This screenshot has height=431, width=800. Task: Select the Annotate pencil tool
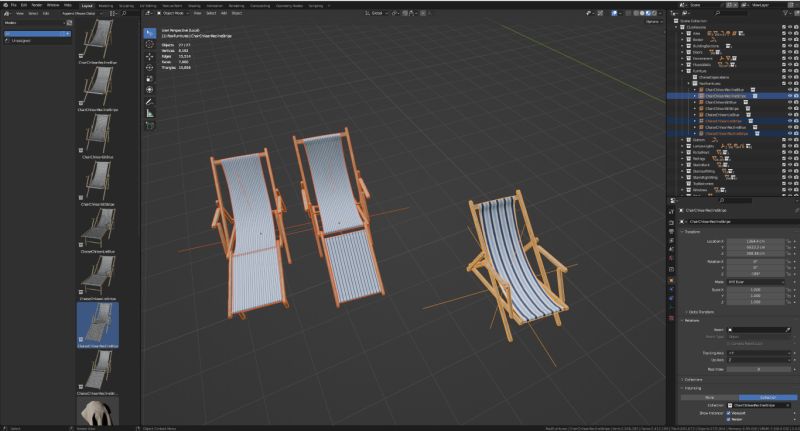(149, 102)
